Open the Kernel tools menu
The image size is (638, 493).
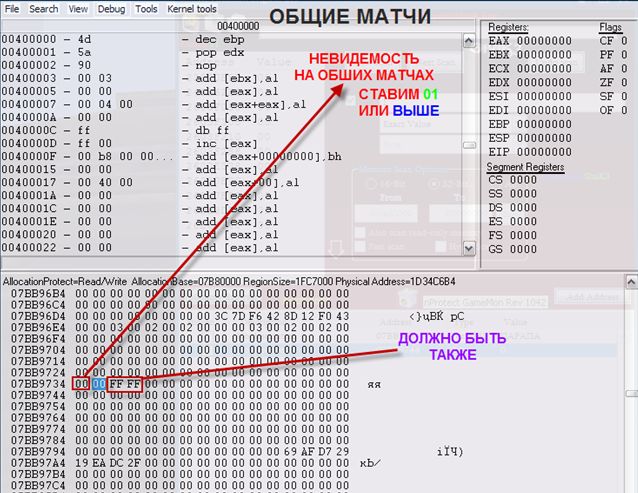point(192,9)
